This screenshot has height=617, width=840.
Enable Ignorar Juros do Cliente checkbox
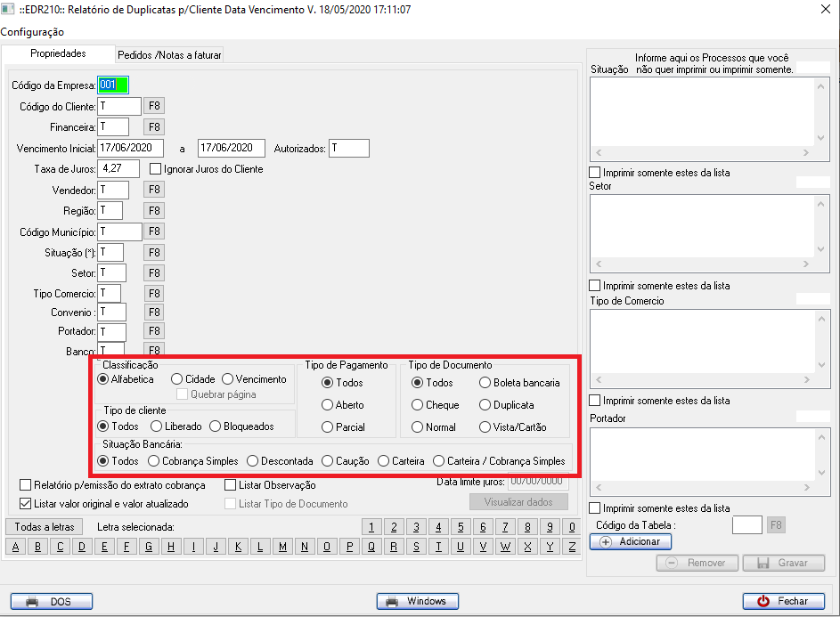tap(156, 169)
